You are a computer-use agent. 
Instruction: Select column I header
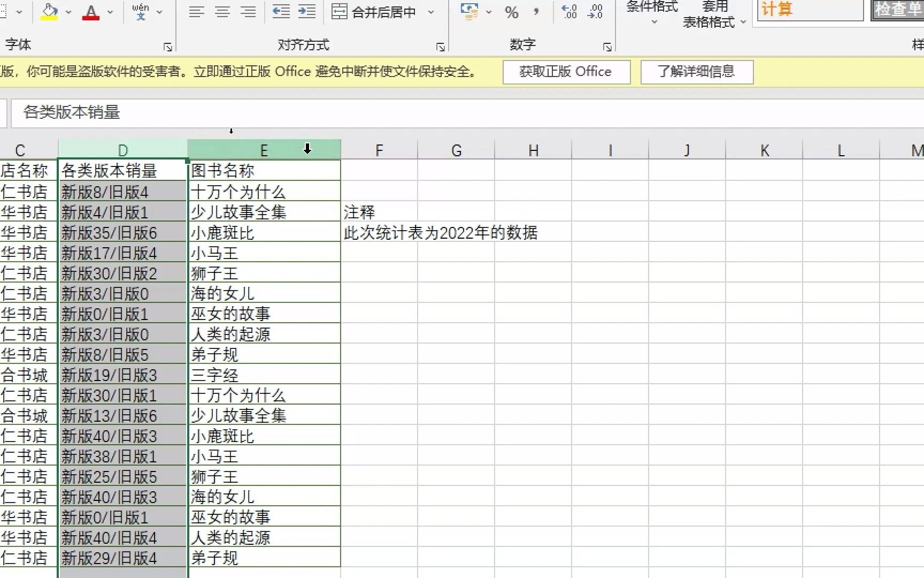[x=610, y=150]
